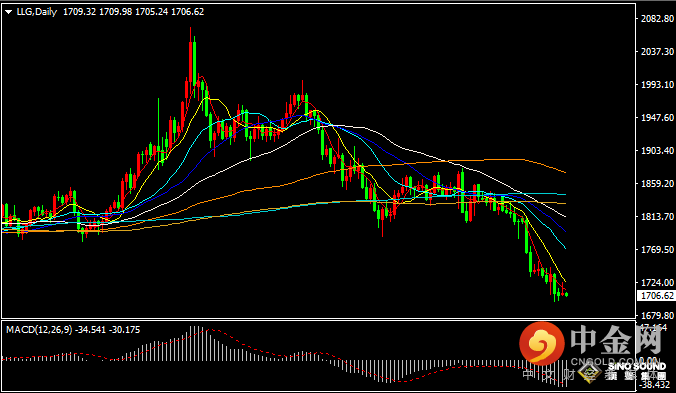This screenshot has width=676, height=393.
Task: Select the LLG,Daily chart title
Action: pos(37,12)
